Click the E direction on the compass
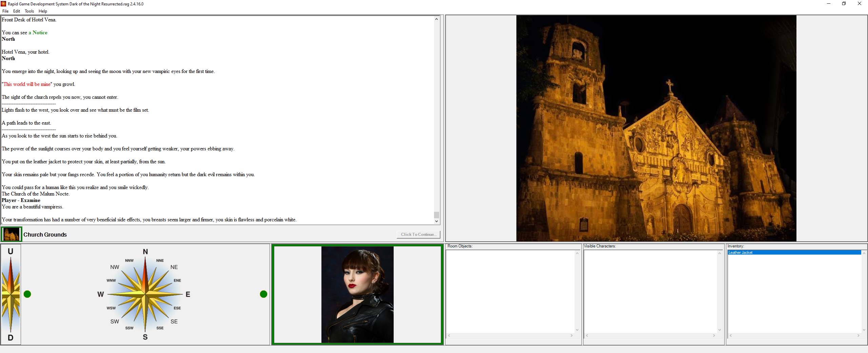Screen dimensions: 868x353 (x=188, y=294)
